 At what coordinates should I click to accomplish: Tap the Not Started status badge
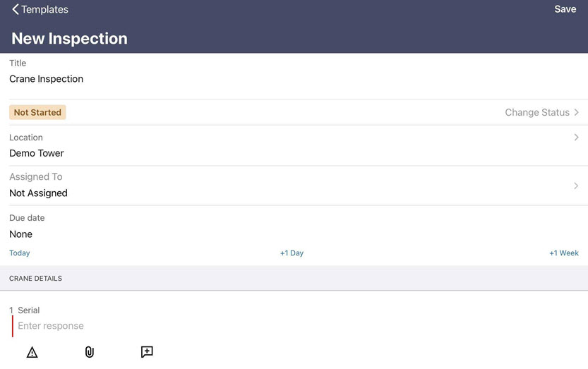click(37, 112)
